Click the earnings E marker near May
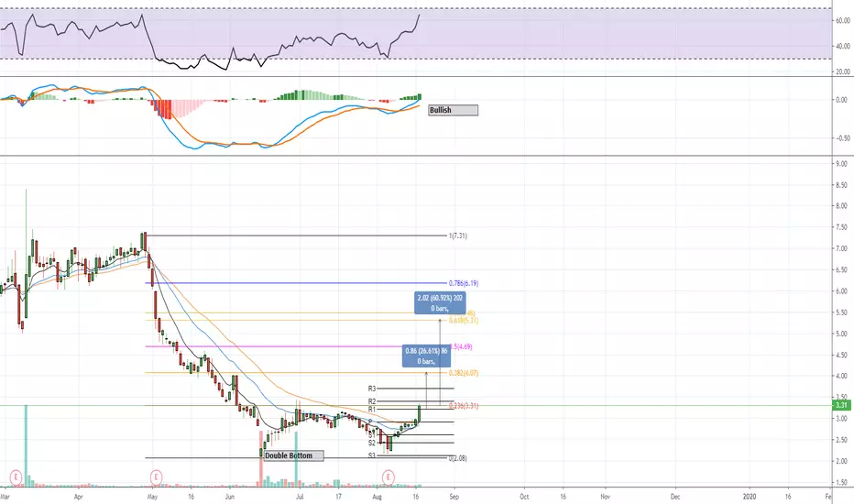The width and height of the screenshot is (854, 504). pyautogui.click(x=156, y=477)
